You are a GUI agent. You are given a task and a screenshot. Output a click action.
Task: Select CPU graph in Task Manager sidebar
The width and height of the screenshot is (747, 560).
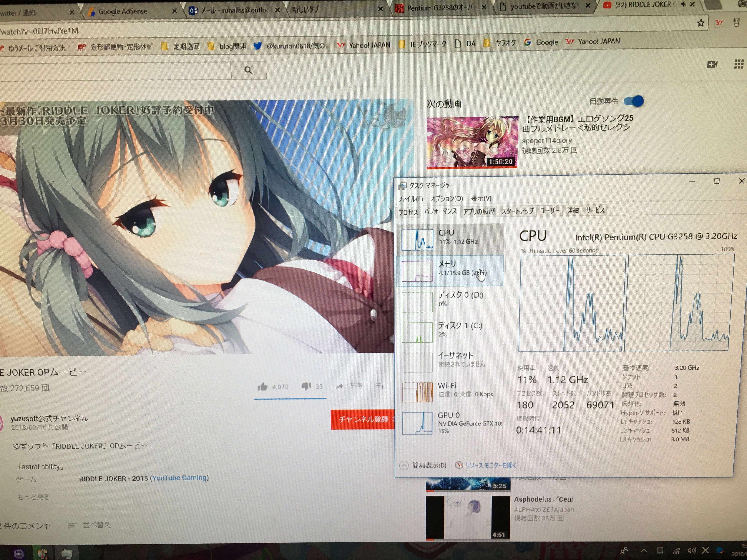click(451, 239)
